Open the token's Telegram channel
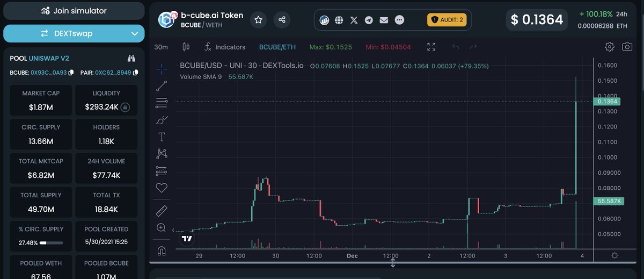Viewport: 644px width, 279px height. 369,20
